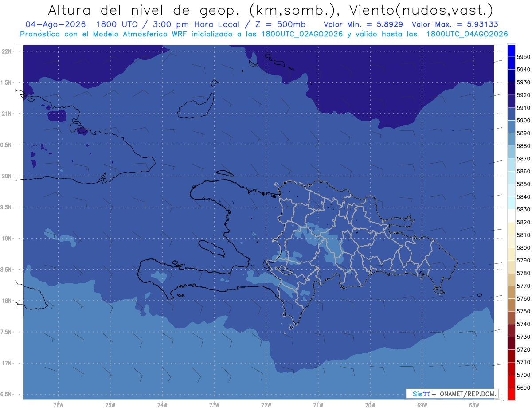This screenshot has height=411, width=532.
Task: Click the '75W' longitude label
Action: point(110,405)
